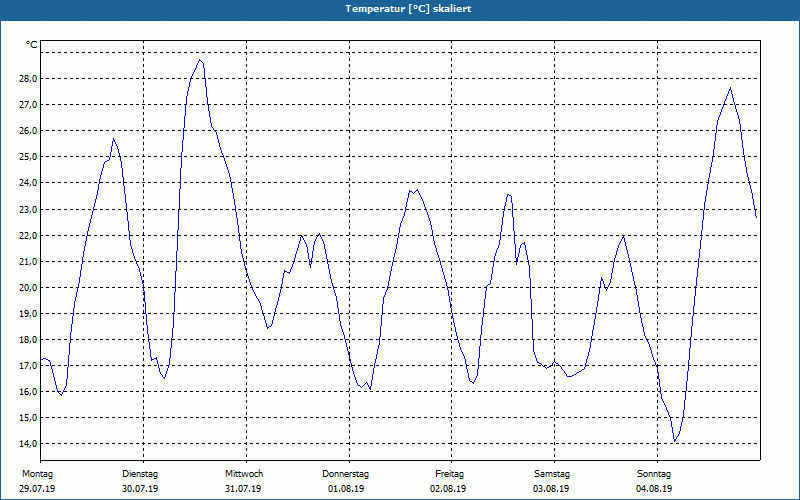
Task: Click the 19,0 axis value
Action: [x=29, y=313]
